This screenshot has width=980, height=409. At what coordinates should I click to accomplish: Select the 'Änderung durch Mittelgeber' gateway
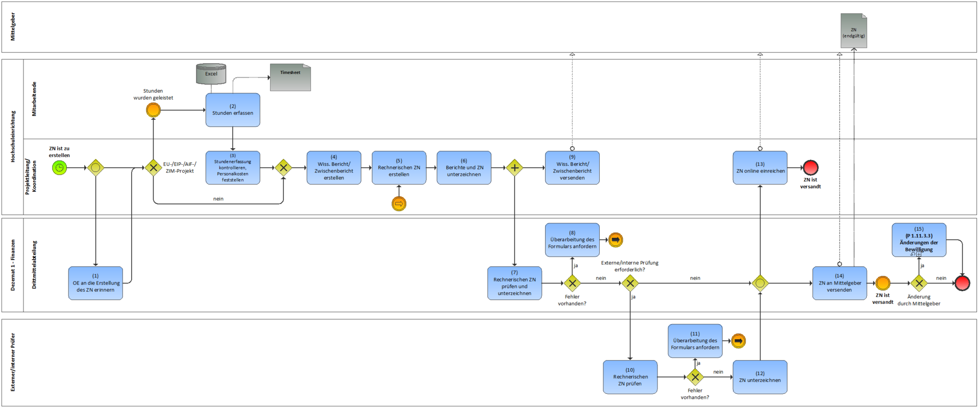[919, 283]
